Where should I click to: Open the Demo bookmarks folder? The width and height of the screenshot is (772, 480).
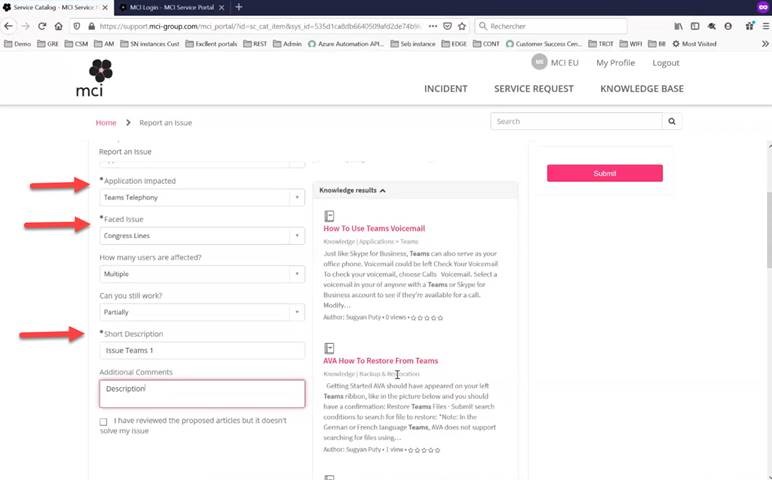point(17,44)
